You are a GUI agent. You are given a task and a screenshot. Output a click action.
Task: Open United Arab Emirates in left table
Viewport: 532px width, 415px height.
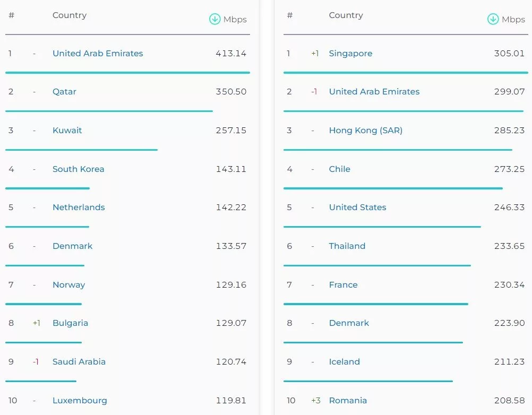(98, 54)
